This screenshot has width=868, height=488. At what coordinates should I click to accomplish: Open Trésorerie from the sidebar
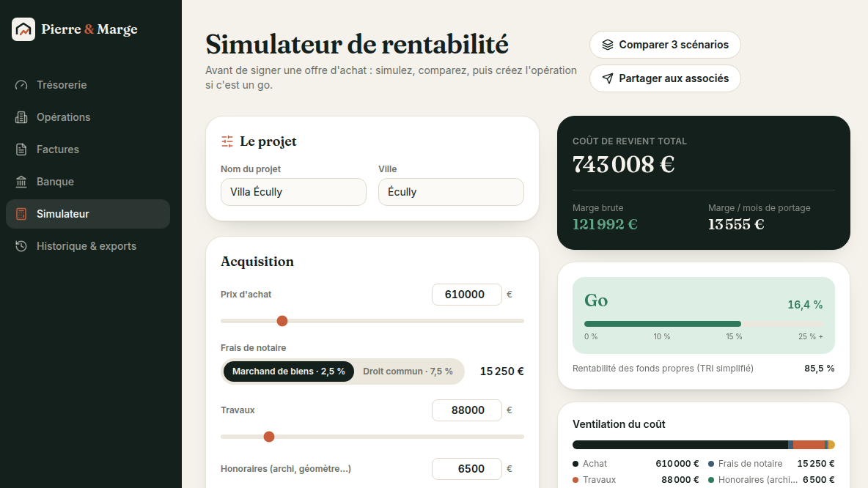pyautogui.click(x=88, y=85)
